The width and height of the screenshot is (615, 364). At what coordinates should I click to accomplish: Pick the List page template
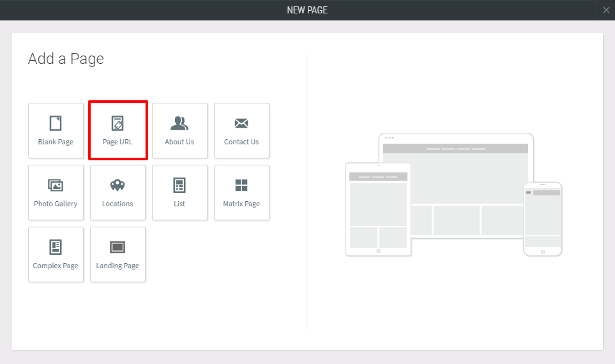[x=179, y=193]
